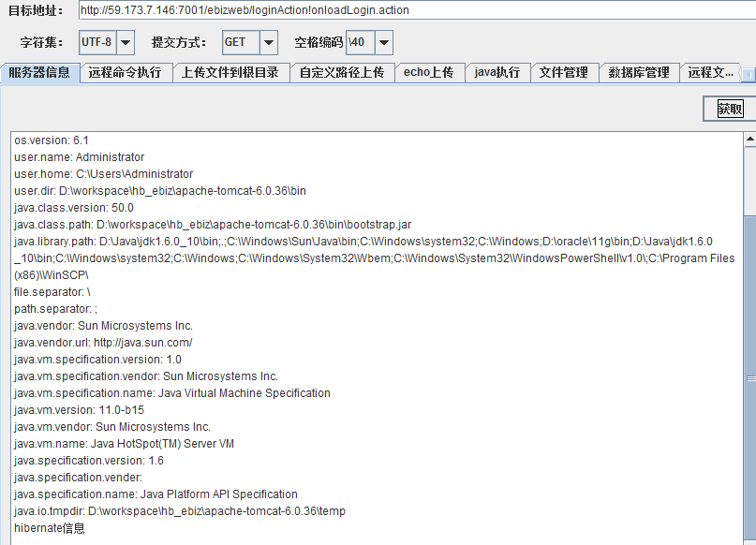The height and width of the screenshot is (545, 756).
Task: Go to the 数据库管理 tab
Action: coord(639,72)
